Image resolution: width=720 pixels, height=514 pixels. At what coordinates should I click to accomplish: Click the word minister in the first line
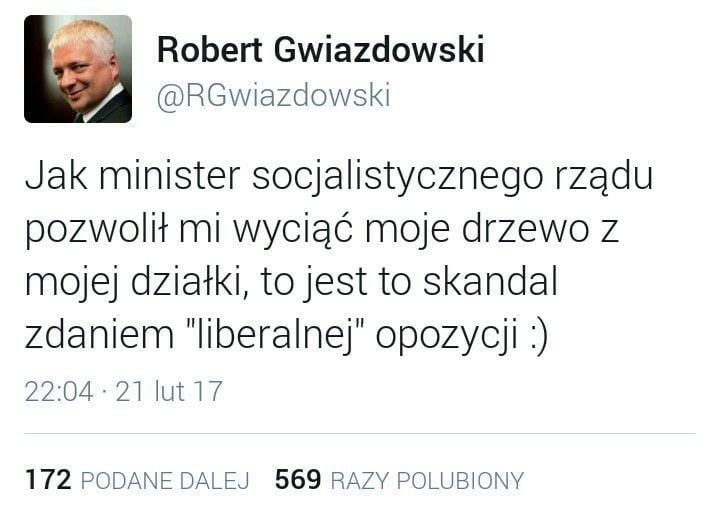tap(169, 175)
